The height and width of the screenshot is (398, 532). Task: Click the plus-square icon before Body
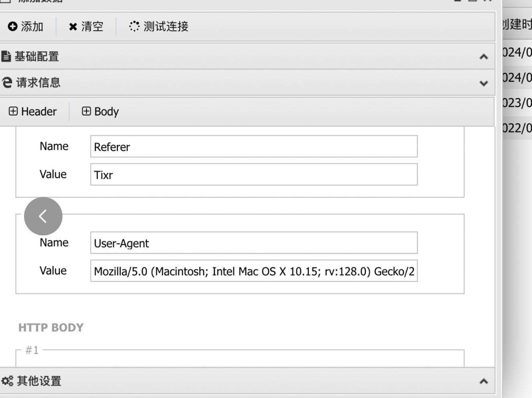pyautogui.click(x=86, y=111)
